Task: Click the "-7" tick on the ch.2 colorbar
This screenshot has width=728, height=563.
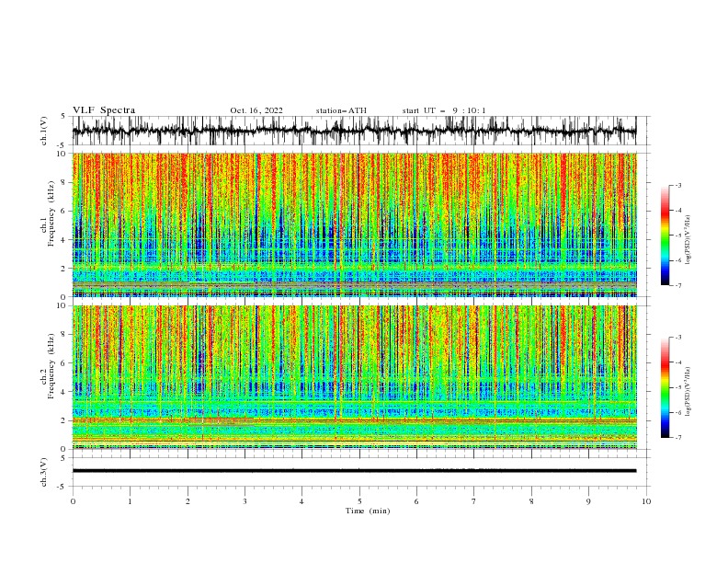Action: pos(677,438)
